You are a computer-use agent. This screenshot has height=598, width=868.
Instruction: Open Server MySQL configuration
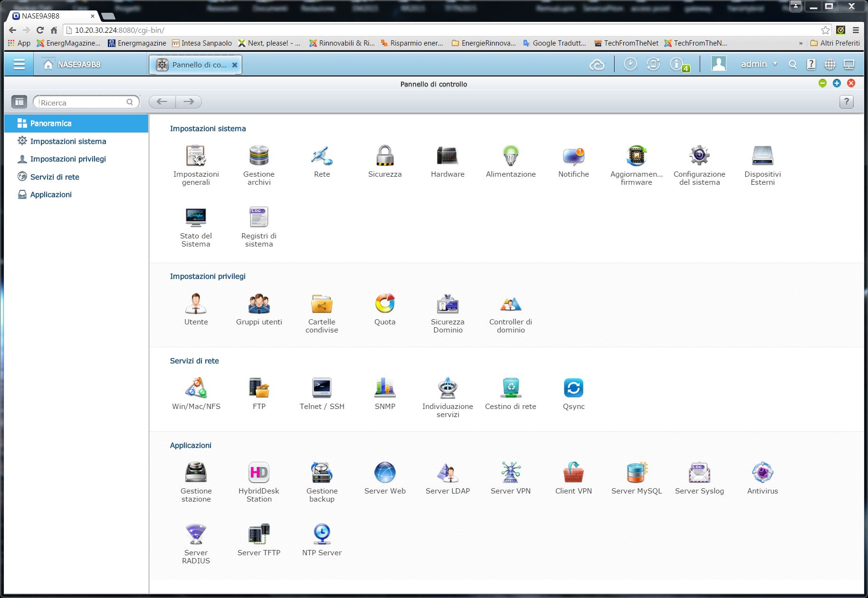click(636, 473)
